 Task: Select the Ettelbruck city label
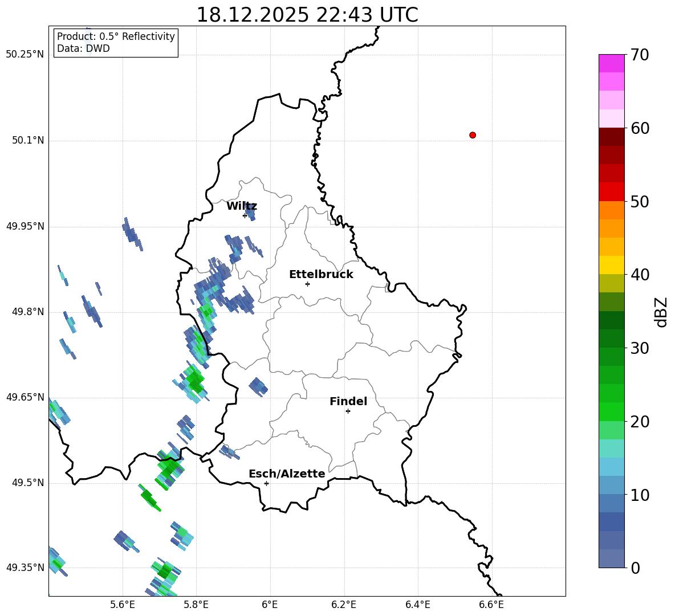(321, 275)
